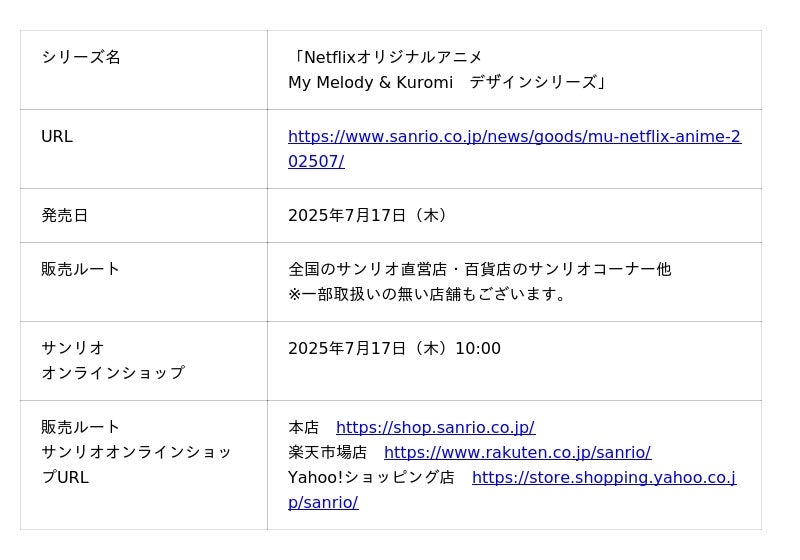This screenshot has height=560, width=800.
Task: Open the Yahoo shopping store link
Action: point(603,478)
